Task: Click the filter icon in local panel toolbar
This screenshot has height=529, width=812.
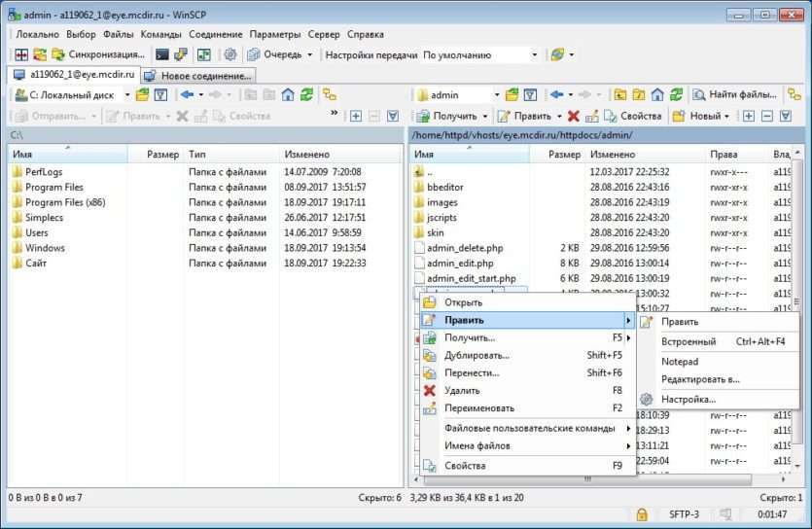Action: tap(161, 94)
